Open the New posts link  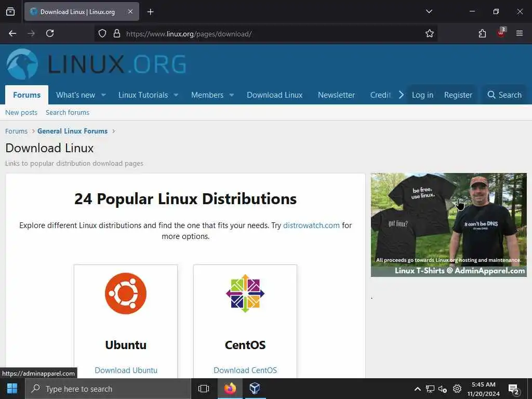(21, 112)
